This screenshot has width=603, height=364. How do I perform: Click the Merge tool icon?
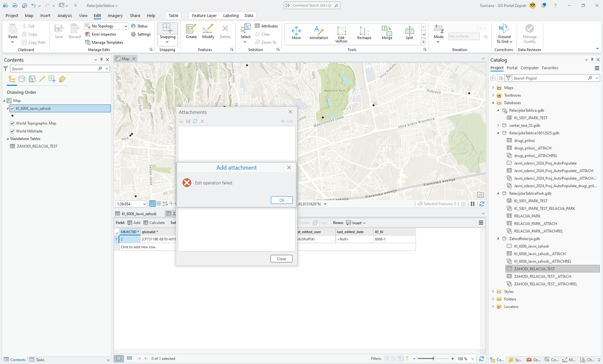coord(387,33)
